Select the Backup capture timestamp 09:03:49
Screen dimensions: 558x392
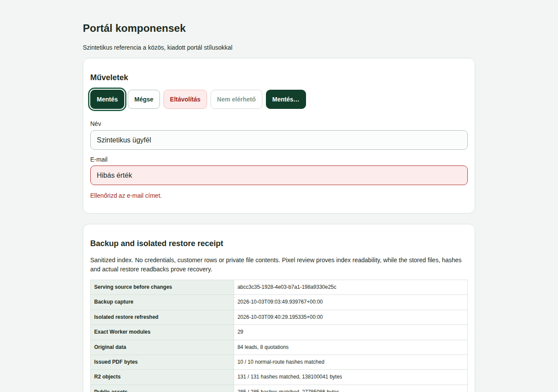tap(280, 302)
